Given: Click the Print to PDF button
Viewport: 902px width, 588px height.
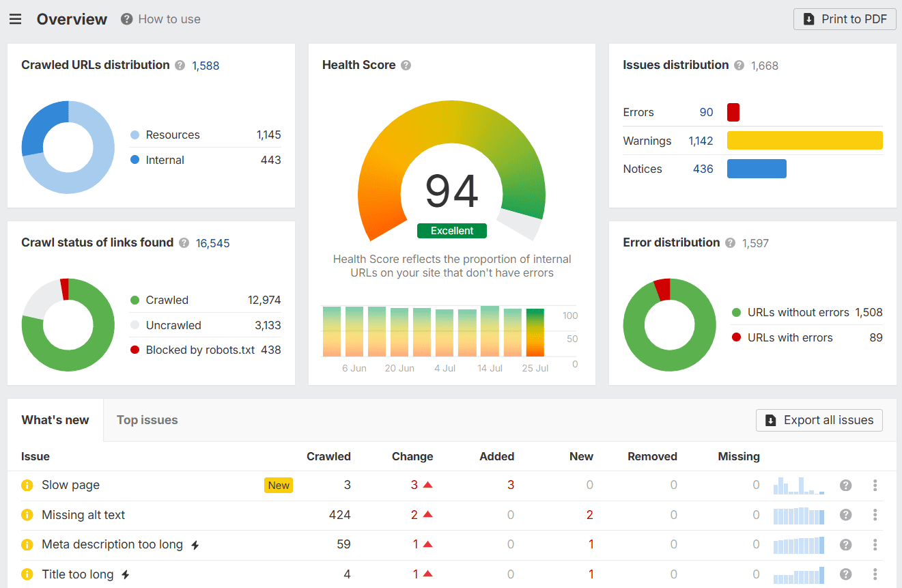Looking at the screenshot, I should click(x=845, y=19).
